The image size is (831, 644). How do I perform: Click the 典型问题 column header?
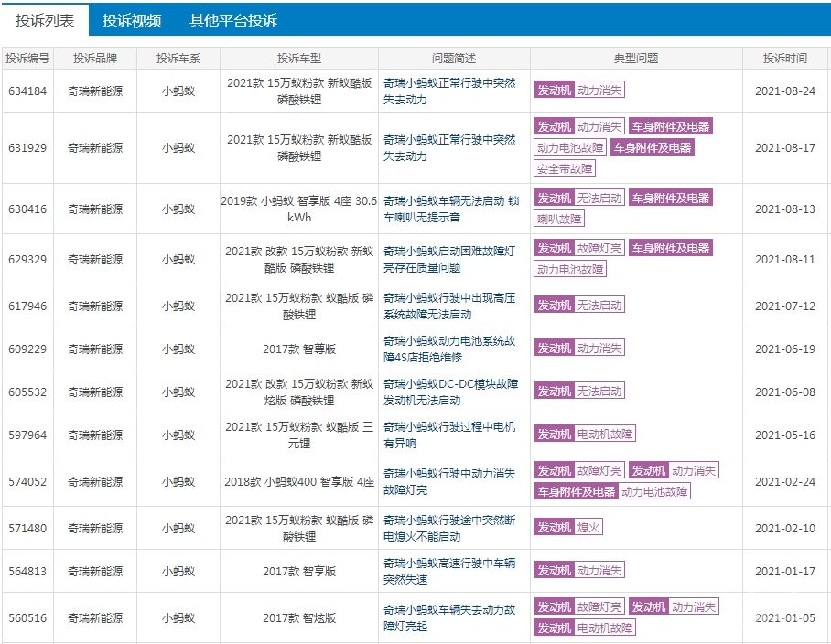[x=636, y=59]
